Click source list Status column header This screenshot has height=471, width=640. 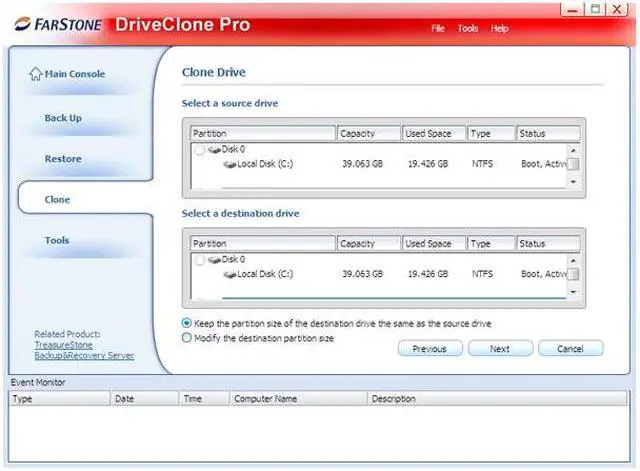click(548, 133)
